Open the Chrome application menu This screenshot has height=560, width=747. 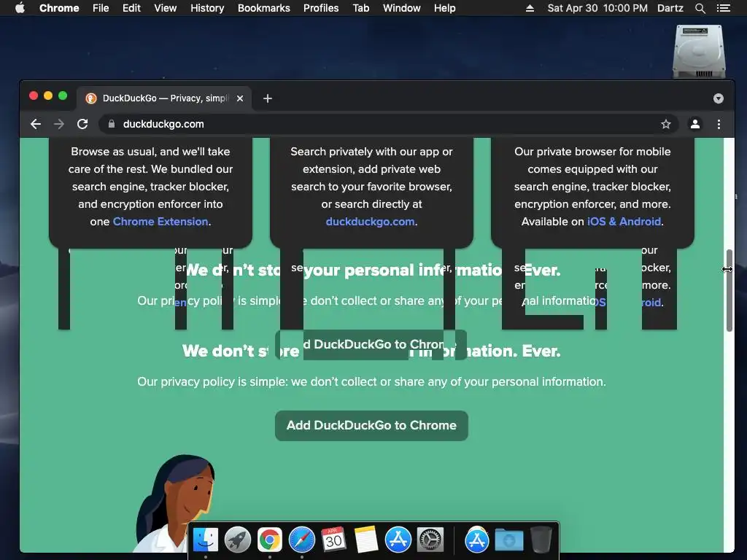click(x=59, y=8)
